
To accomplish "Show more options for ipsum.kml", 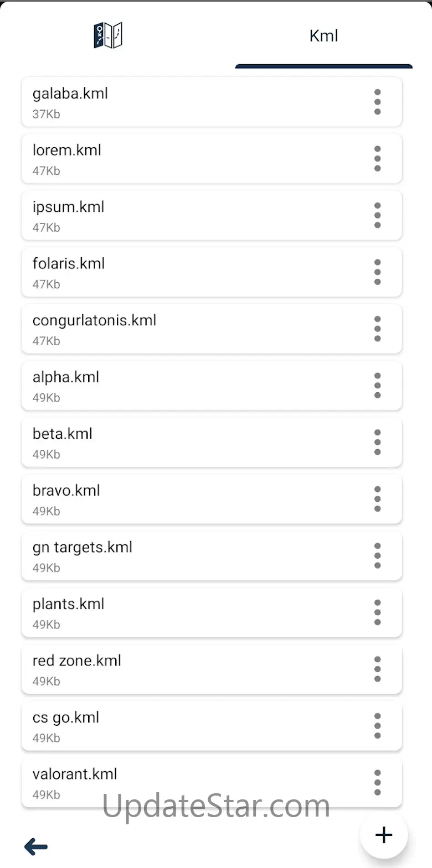I will [378, 215].
